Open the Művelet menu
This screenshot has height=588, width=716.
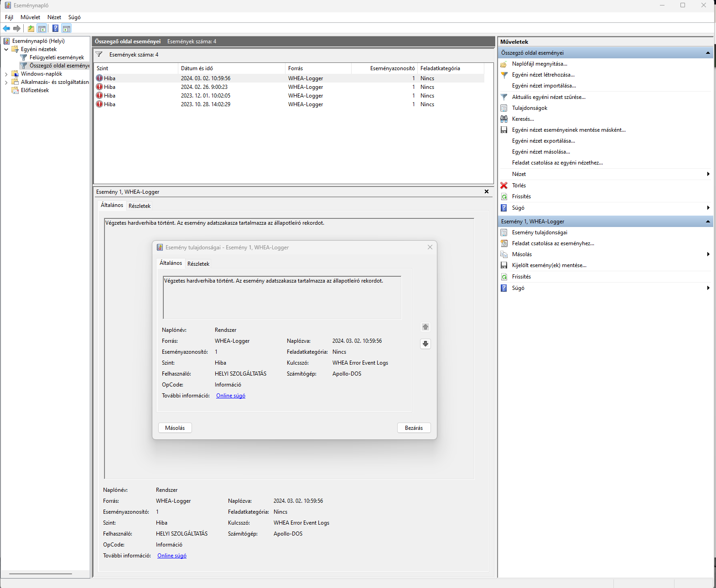tap(30, 17)
